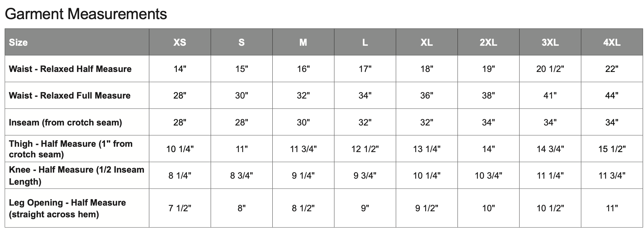Click the Garment Measurements heading
The height and width of the screenshot is (229, 644).
point(86,14)
